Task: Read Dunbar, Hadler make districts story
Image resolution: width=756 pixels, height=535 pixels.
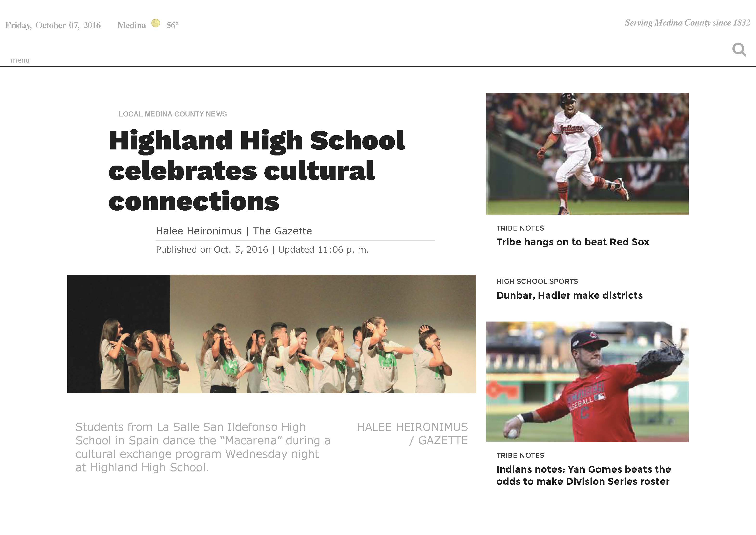Action: [569, 295]
